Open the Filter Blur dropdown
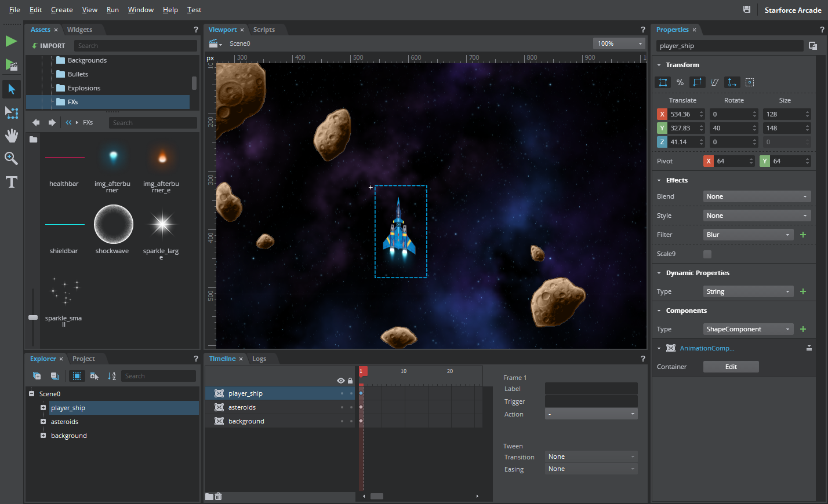828x504 pixels. (x=748, y=235)
